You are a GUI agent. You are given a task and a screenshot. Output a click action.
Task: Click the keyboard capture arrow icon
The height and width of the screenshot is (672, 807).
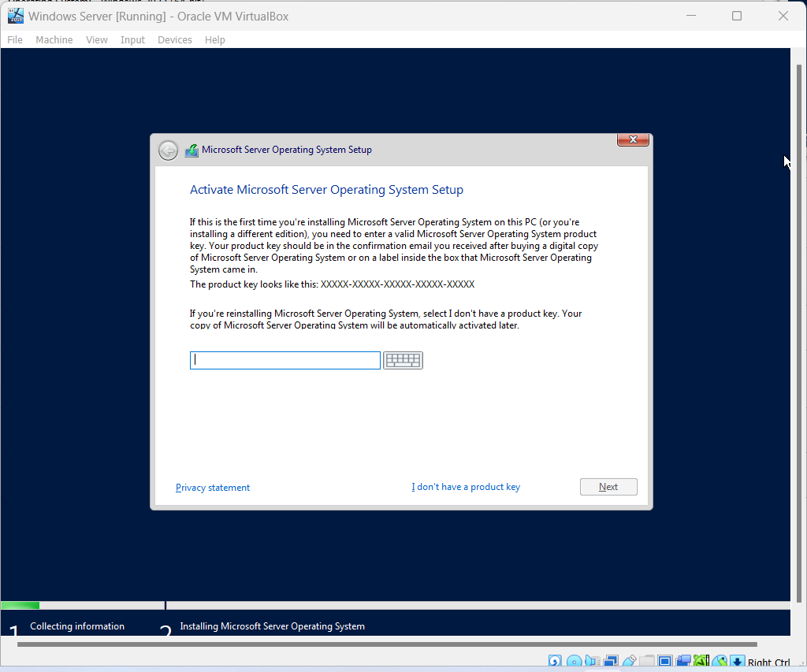(738, 661)
